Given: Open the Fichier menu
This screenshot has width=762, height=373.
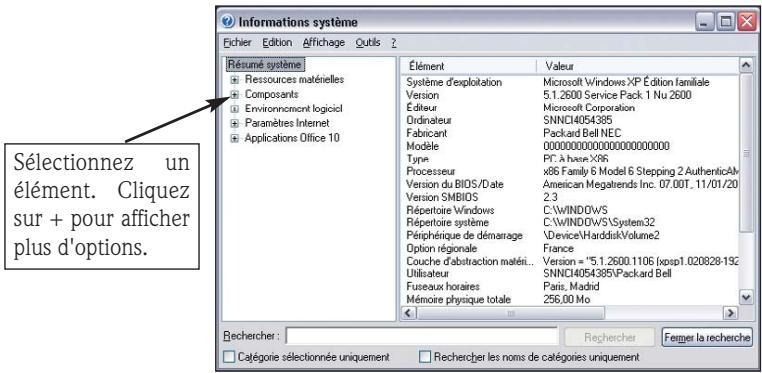Looking at the screenshot, I should (237, 43).
